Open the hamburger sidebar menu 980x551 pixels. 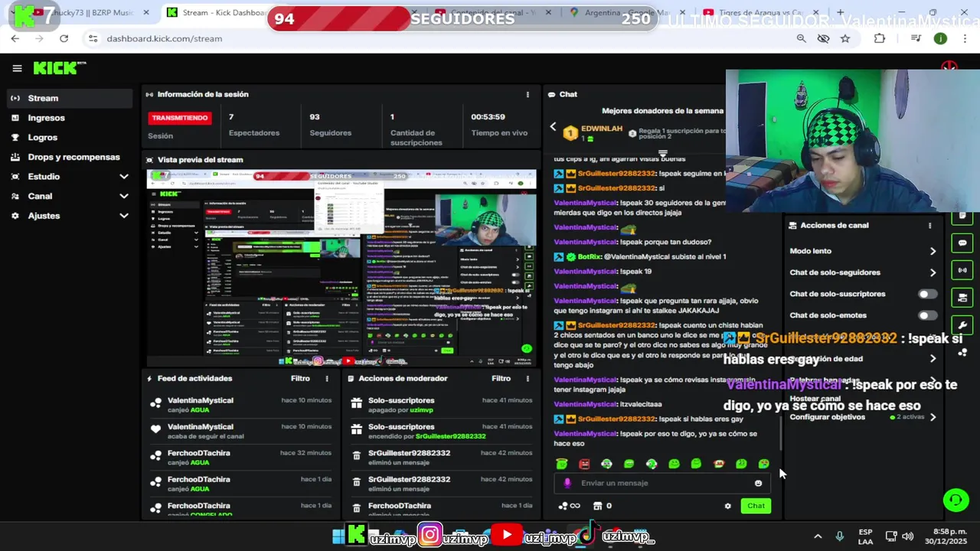[17, 68]
